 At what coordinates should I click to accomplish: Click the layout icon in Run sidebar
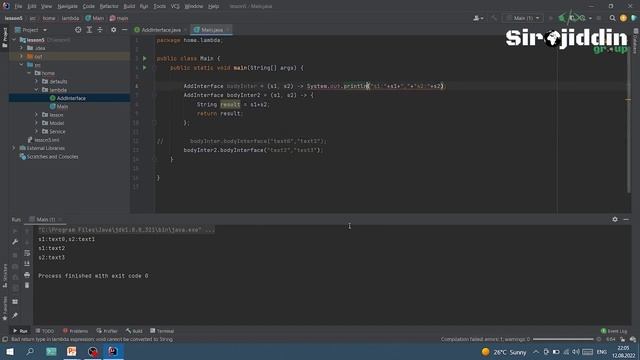15,302
